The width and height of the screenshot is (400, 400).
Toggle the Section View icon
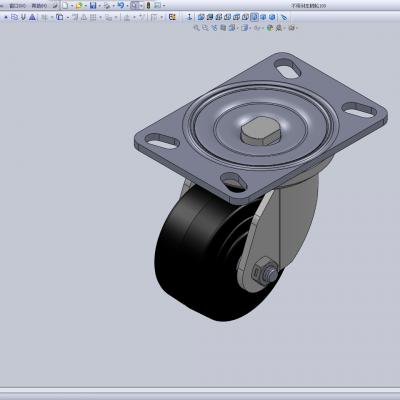pyautogui.click(x=223, y=28)
